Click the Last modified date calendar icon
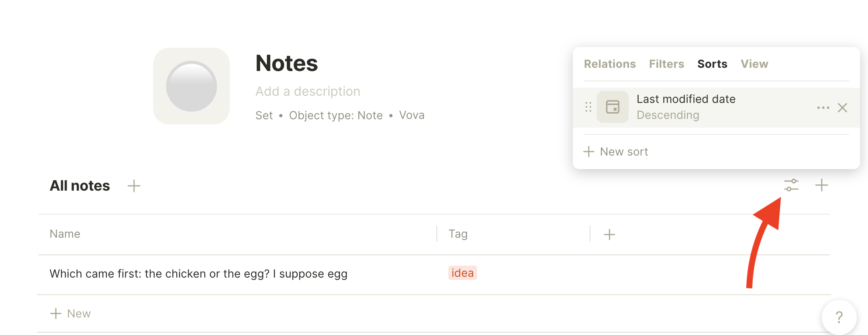Screen dimensions: 868x335 pos(613,107)
